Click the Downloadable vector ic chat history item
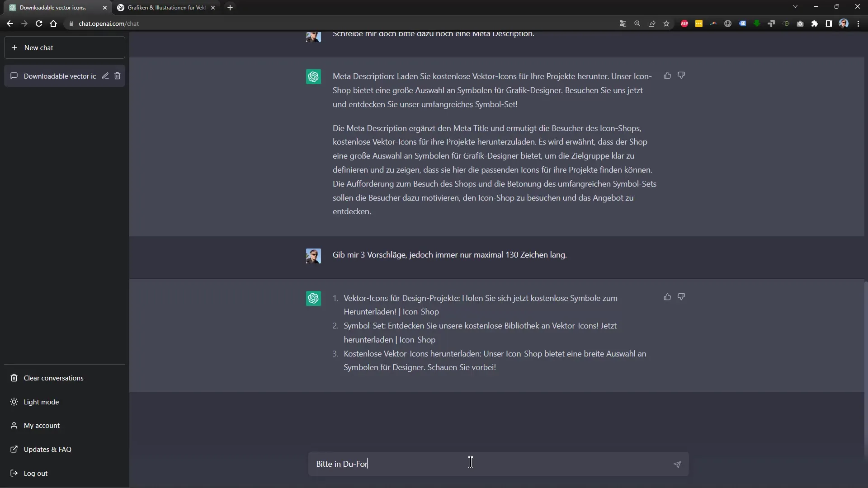This screenshot has width=868, height=488. [x=60, y=75]
